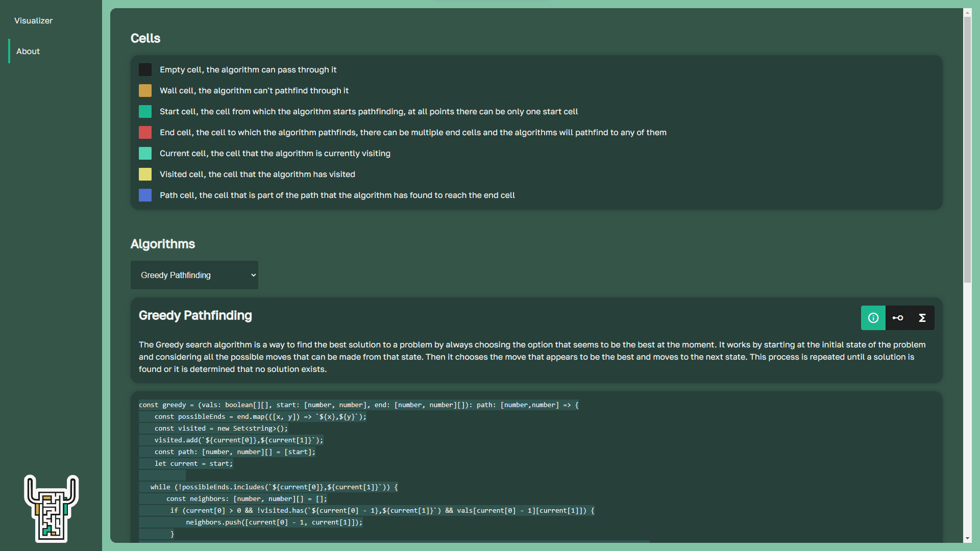
Task: Click the orange Wall cell swatch
Action: pyautogui.click(x=145, y=91)
